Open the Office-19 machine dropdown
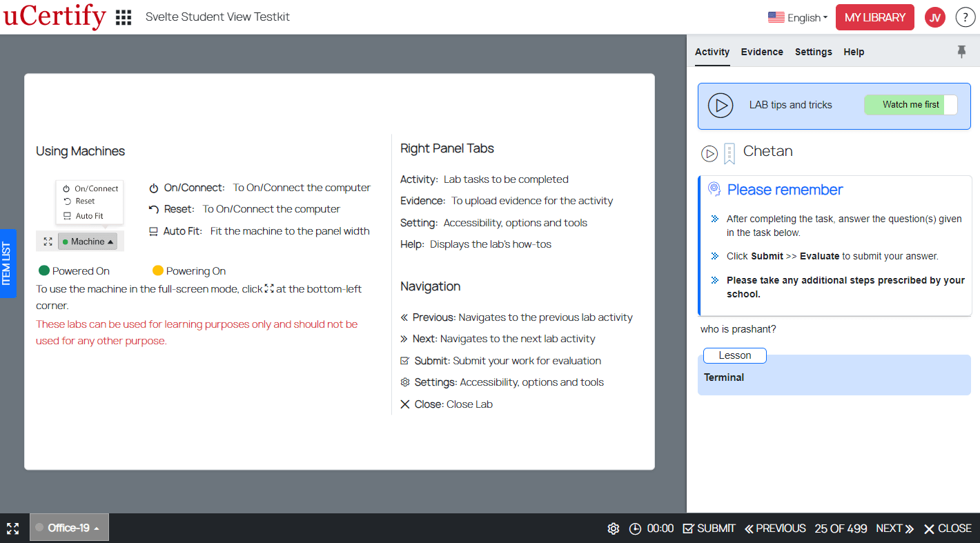 pyautogui.click(x=69, y=528)
